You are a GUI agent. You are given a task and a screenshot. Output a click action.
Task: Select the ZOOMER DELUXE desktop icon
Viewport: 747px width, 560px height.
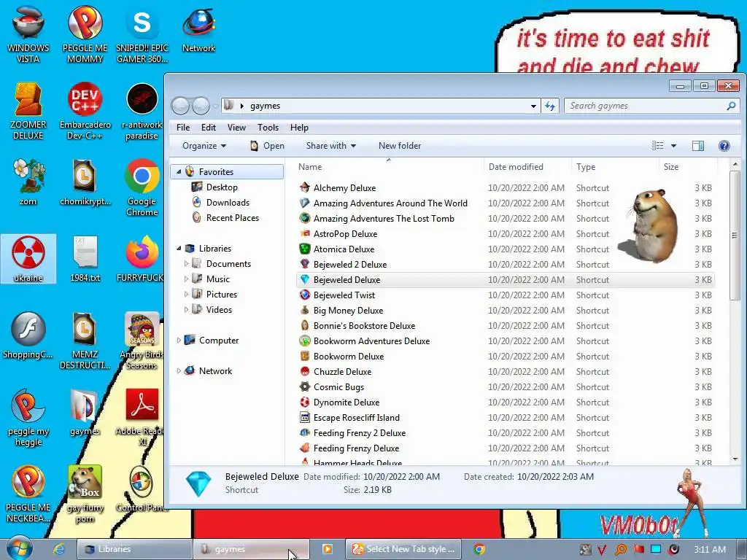[28, 112]
